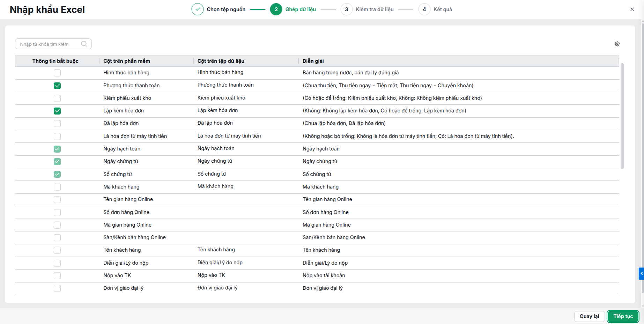
Task: Check the Mã khách hàng checkbox
Action: (57, 187)
